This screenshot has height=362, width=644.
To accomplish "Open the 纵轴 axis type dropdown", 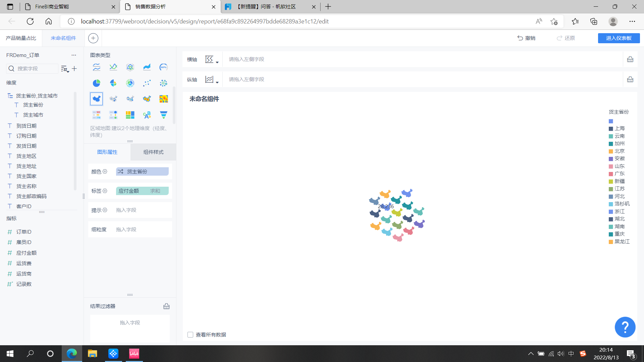I will [x=212, y=80].
